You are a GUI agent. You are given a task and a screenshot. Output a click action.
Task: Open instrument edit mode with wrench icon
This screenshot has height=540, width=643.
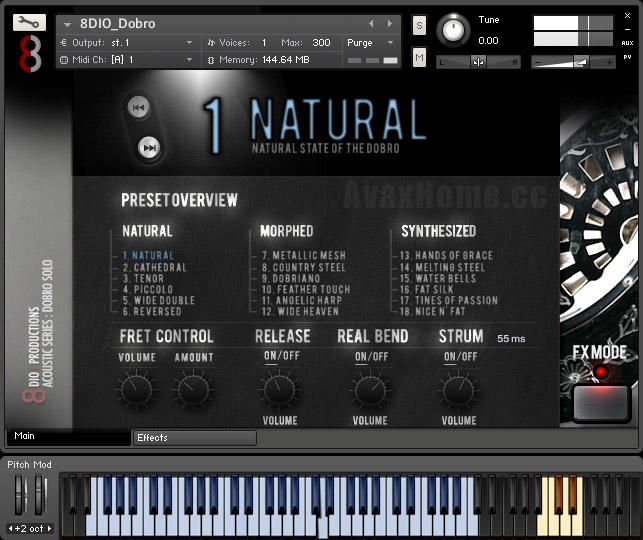click(x=30, y=22)
